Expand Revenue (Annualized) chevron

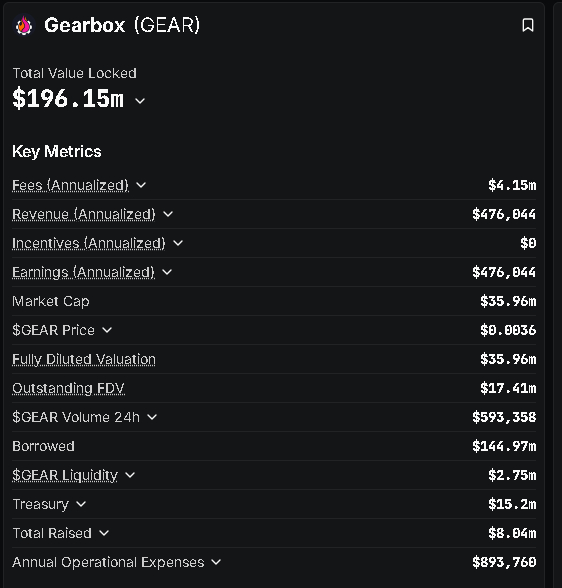click(168, 214)
